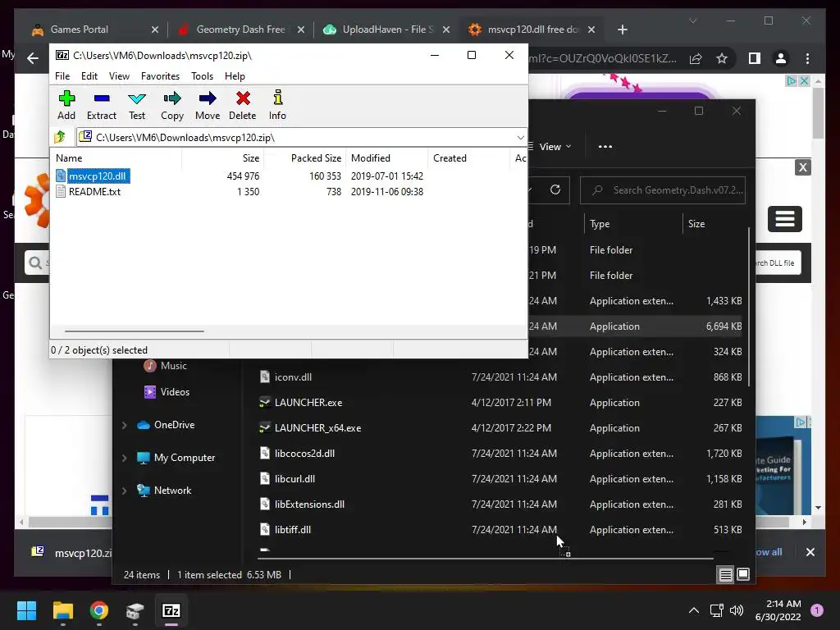The image size is (840, 630).
Task: Expand the My Computer tree node
Action: click(125, 458)
